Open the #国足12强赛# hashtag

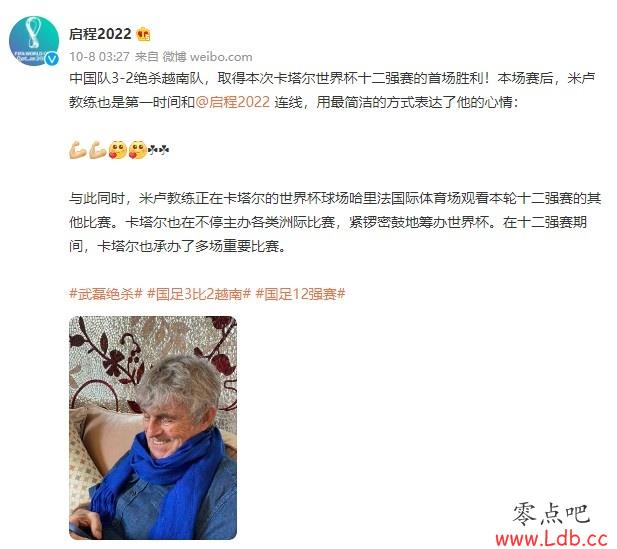pos(300,294)
